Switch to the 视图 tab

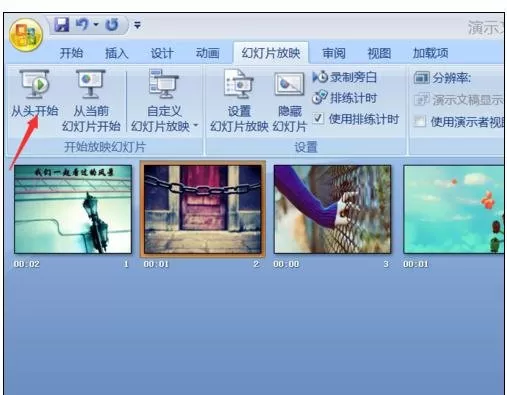(379, 53)
